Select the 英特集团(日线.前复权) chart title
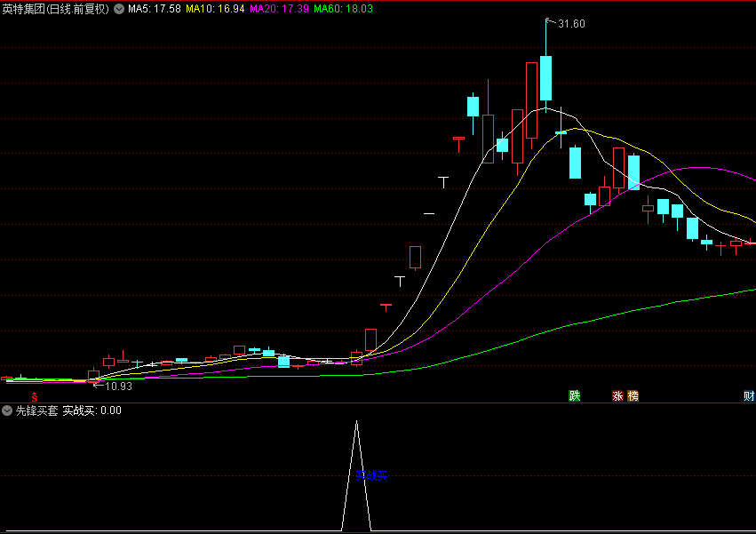Screen dimensions: 756x534 (x=56, y=9)
